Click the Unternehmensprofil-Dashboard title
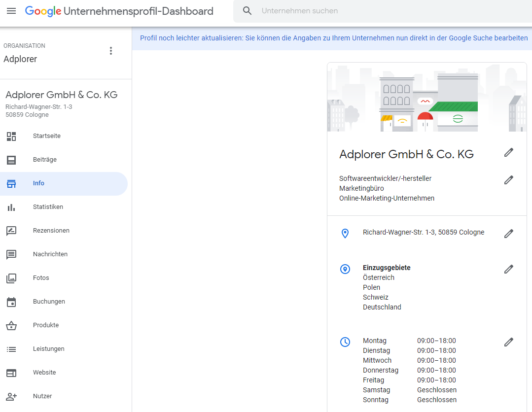532x412 pixels. pyautogui.click(x=139, y=11)
